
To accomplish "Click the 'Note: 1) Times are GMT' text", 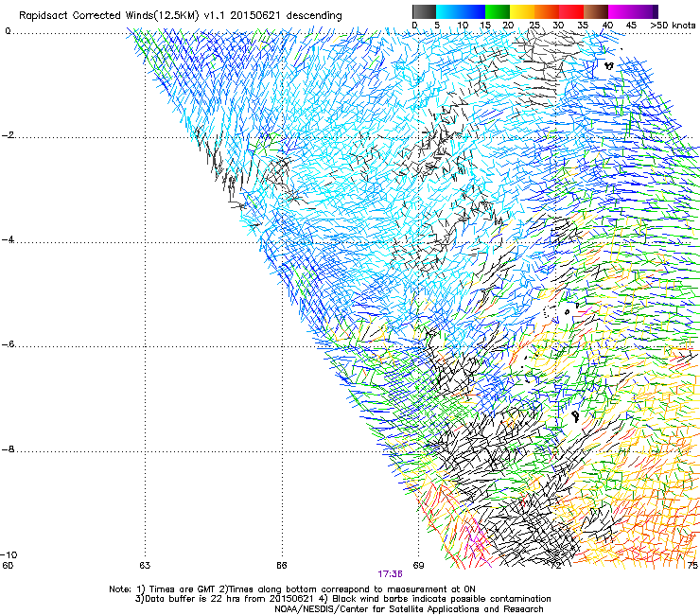I will [x=163, y=589].
